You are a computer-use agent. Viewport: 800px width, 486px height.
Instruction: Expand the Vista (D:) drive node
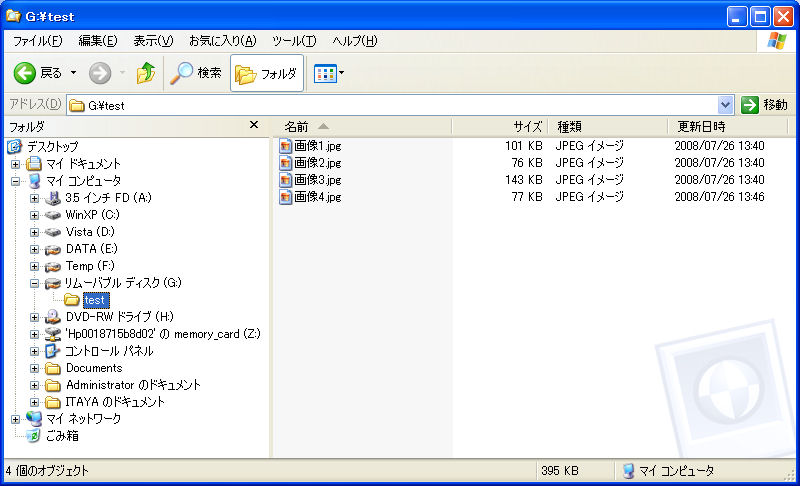34,233
